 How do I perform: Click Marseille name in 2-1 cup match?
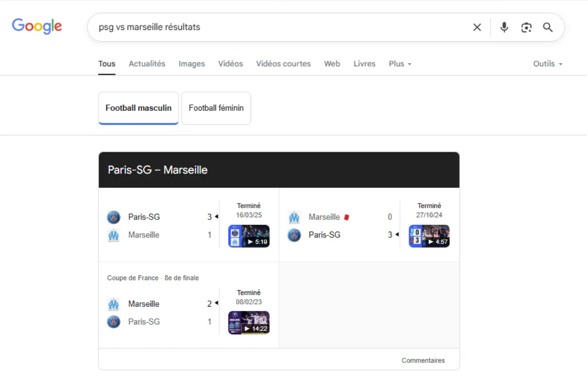pos(144,304)
